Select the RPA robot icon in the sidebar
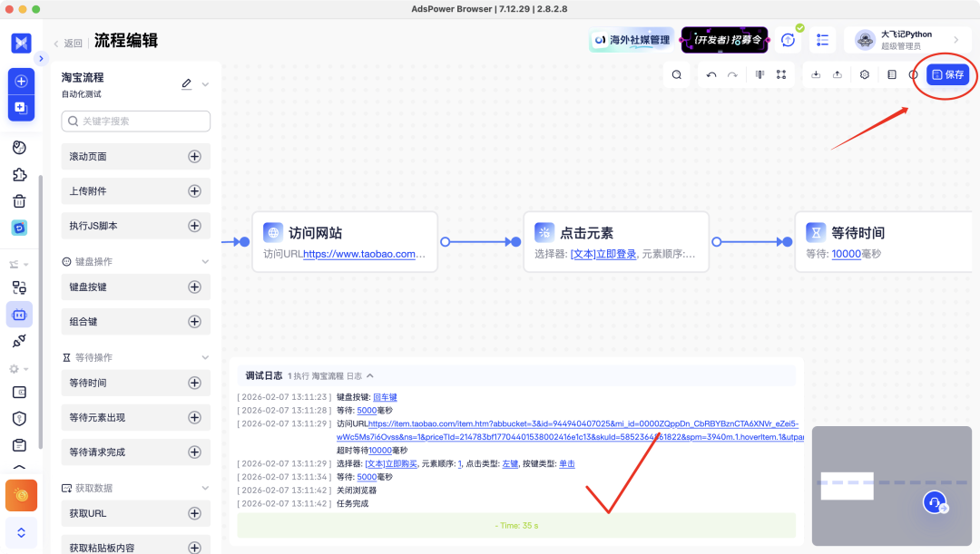The image size is (980, 554). click(x=19, y=315)
